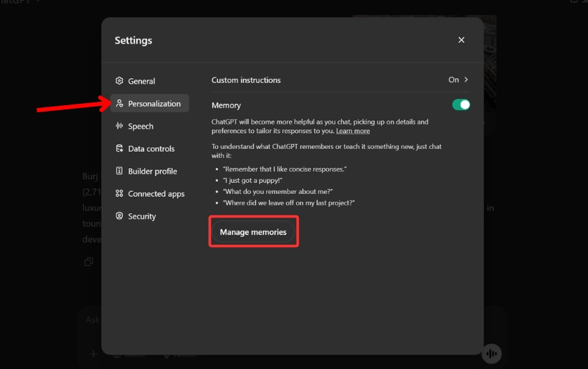
Task: Click the "I just got a puppy!" example
Action: (252, 181)
